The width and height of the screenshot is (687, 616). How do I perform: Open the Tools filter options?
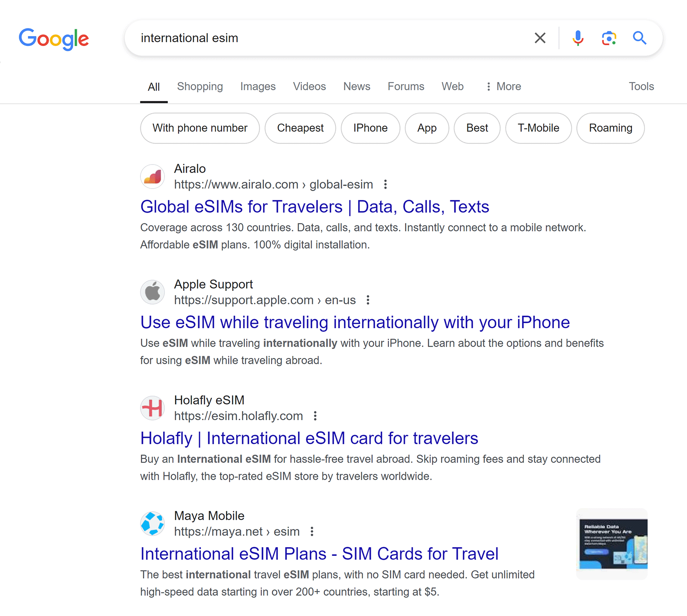pos(641,86)
